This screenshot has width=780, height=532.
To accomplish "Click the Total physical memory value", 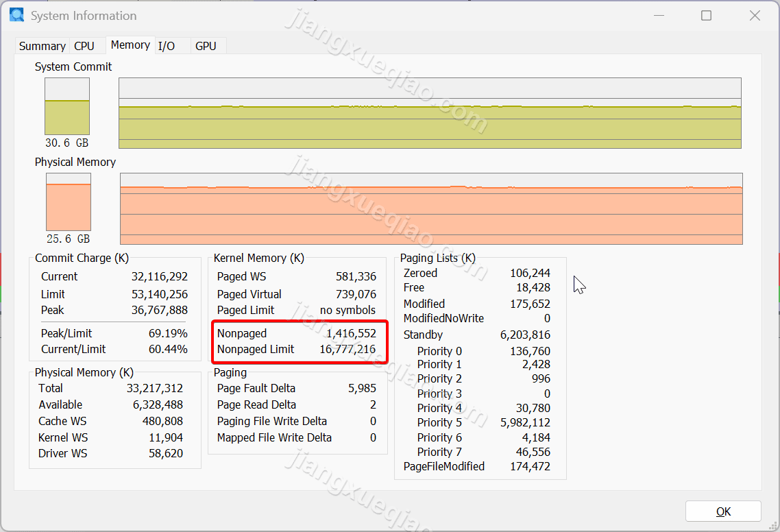I will [x=154, y=389].
